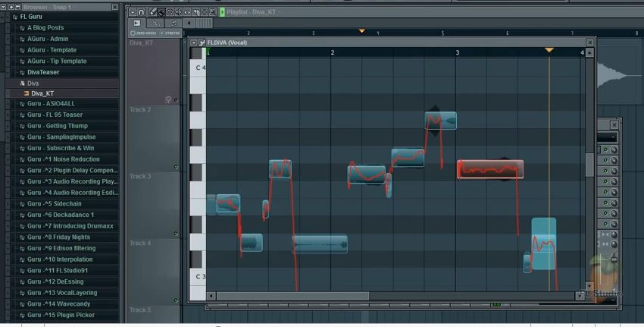
Task: Enable the Zero-Cross option
Action: coord(143,33)
